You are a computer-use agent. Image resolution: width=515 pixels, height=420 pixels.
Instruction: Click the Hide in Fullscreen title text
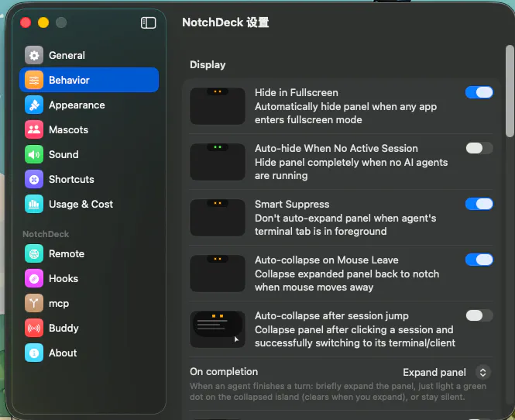(297, 93)
